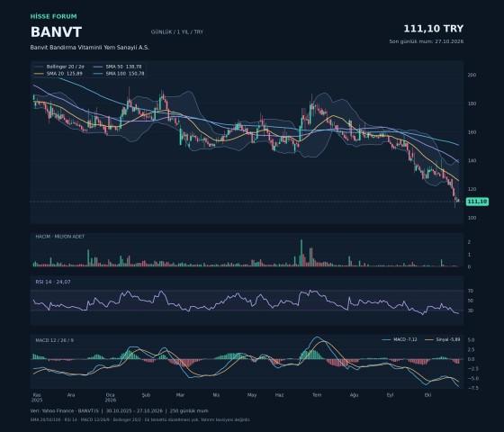Click the Bollinger 20 / 2σ legend entry
Screen dimensions: 504x432
59,67
